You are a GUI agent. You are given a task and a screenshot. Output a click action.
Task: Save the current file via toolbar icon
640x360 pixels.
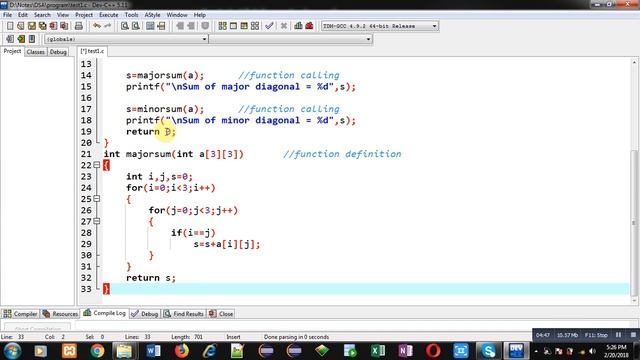(x=31, y=26)
